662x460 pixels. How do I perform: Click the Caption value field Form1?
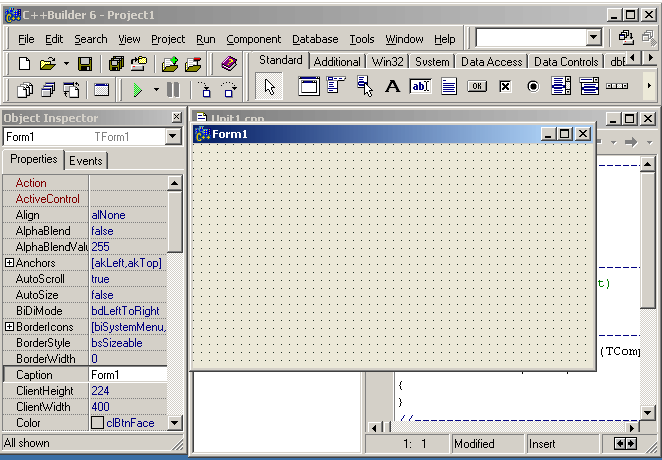[x=128, y=375]
